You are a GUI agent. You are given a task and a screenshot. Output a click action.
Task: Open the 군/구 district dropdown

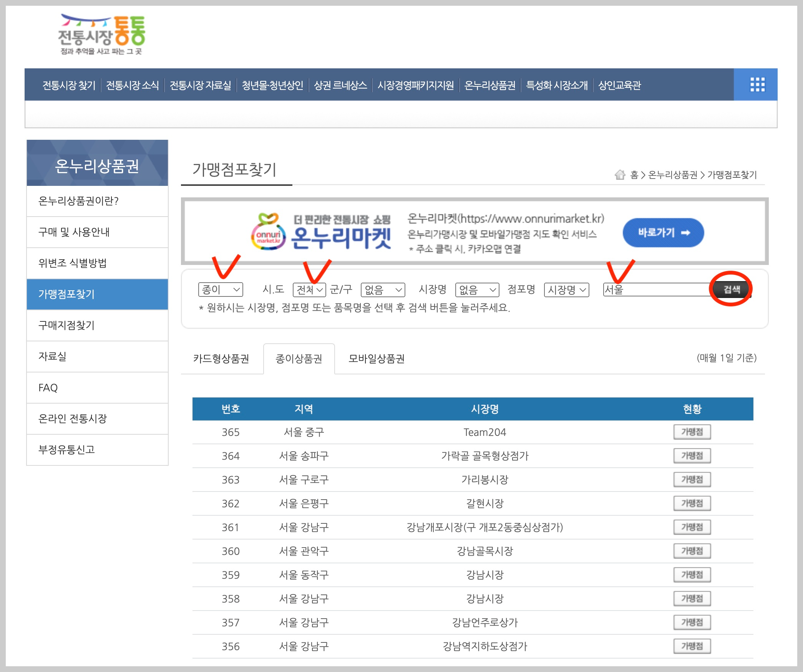pos(383,290)
